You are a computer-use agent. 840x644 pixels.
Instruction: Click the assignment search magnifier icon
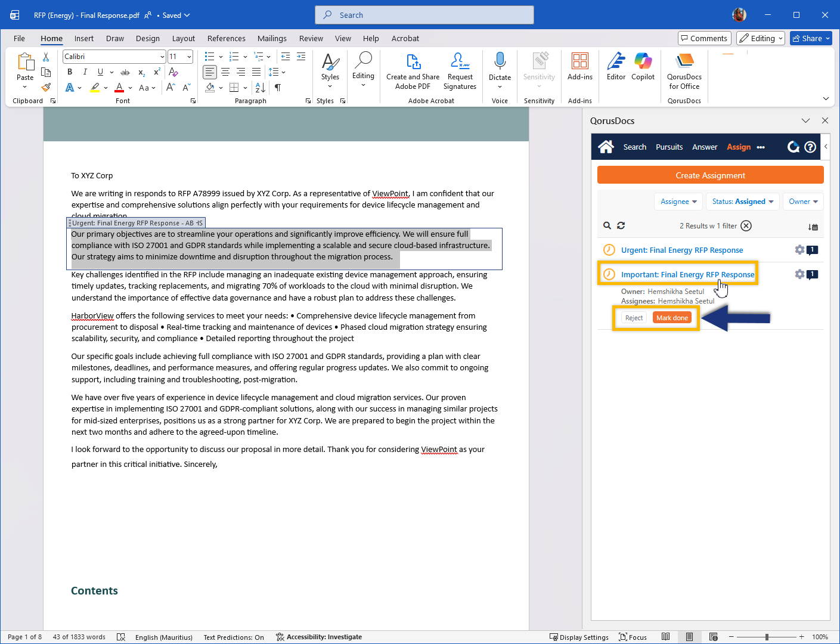pyautogui.click(x=607, y=225)
